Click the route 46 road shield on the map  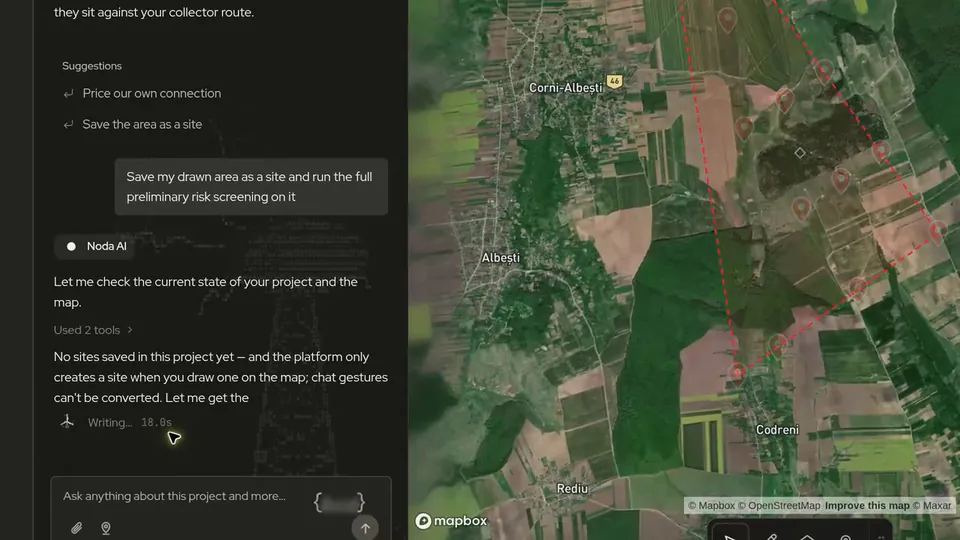pos(614,81)
